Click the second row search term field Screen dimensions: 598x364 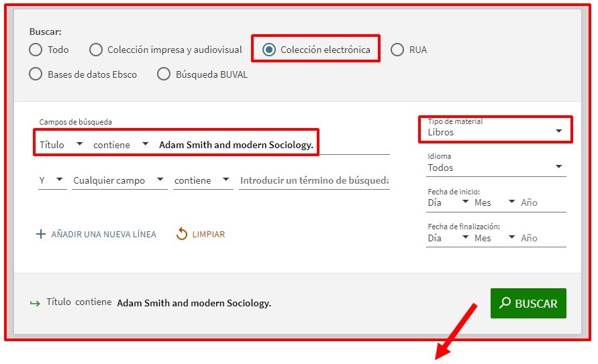[x=314, y=180]
